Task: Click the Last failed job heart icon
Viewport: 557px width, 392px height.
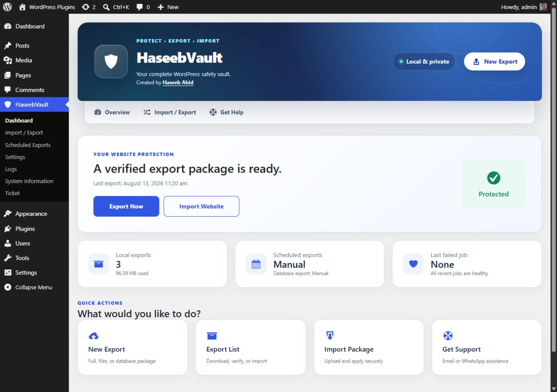Action: 413,264
